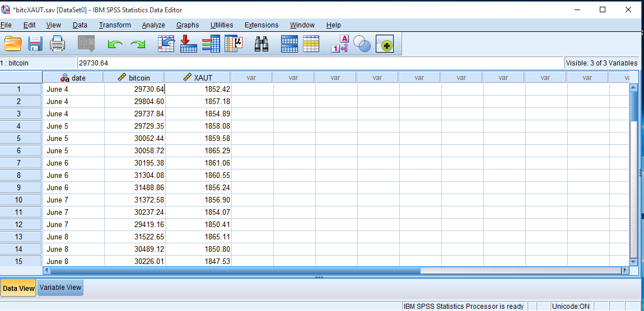Select XAUT cell 1858.08
The width and height of the screenshot is (644, 311).
(198, 126)
